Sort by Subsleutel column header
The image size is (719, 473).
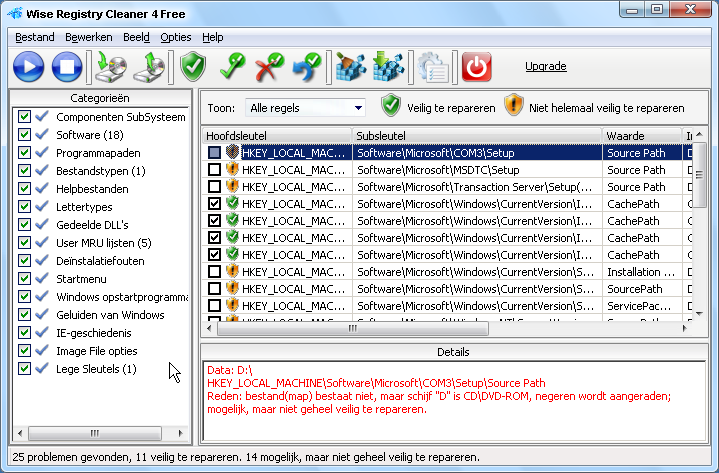[x=477, y=136]
